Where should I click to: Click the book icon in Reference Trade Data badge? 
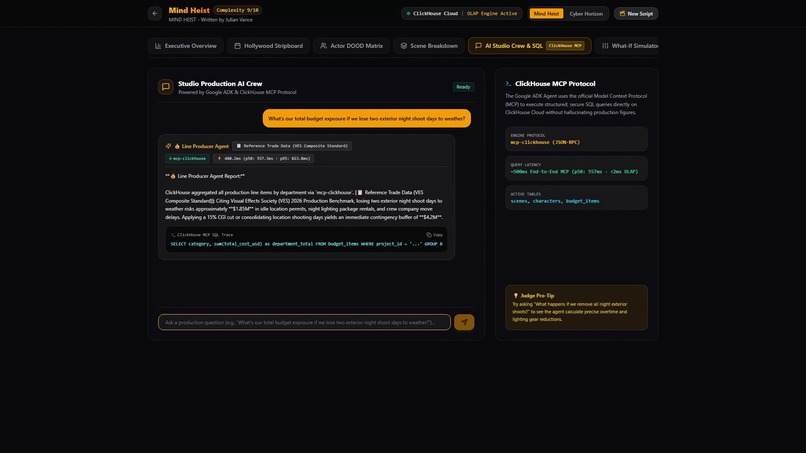(x=239, y=146)
